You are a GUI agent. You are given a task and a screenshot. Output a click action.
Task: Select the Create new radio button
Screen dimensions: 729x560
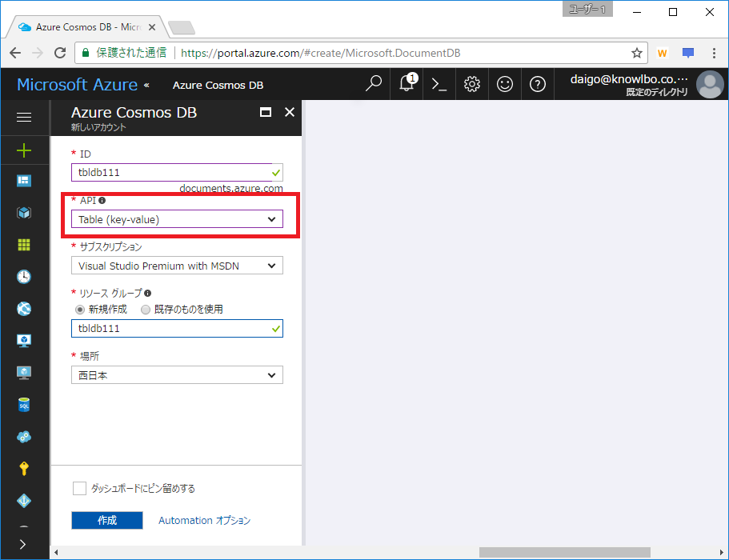coord(80,310)
